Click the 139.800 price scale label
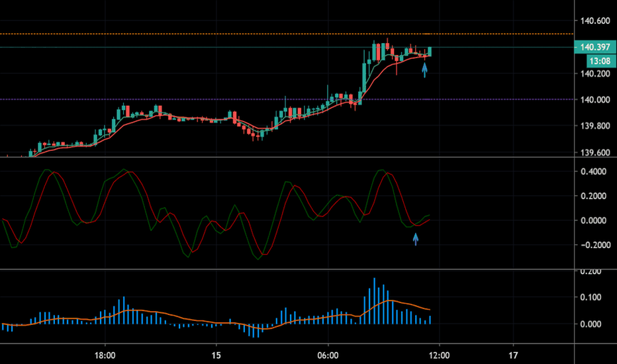Image resolution: width=617 pixels, height=364 pixels. [x=594, y=126]
